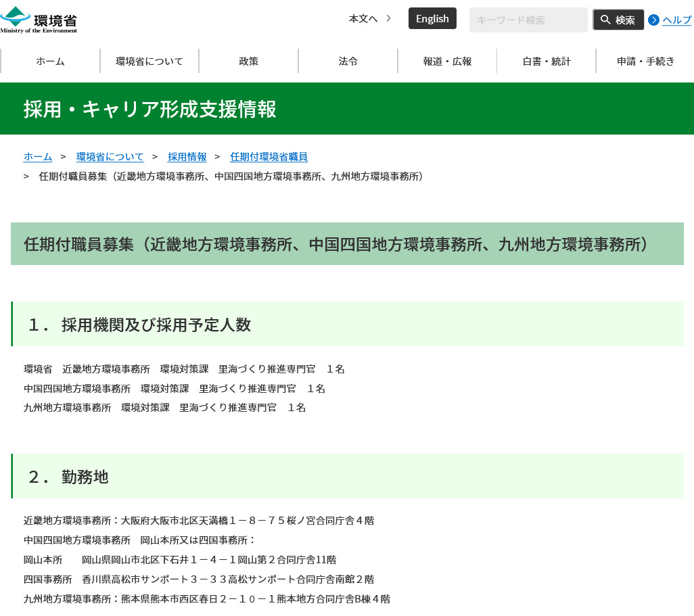Screen dimensions: 694x616
Task: Follow the 任期付環境省職員 breadcrumb link
Action: point(269,156)
